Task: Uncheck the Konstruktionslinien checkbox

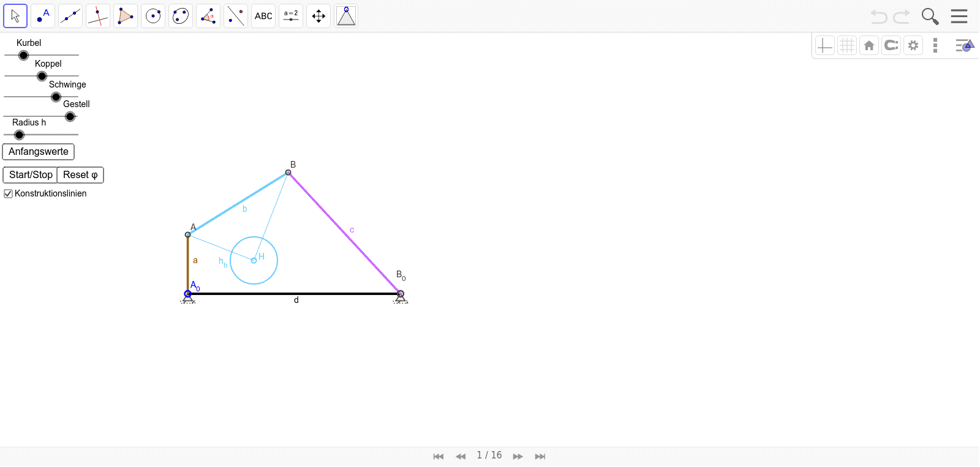Action: tap(8, 193)
